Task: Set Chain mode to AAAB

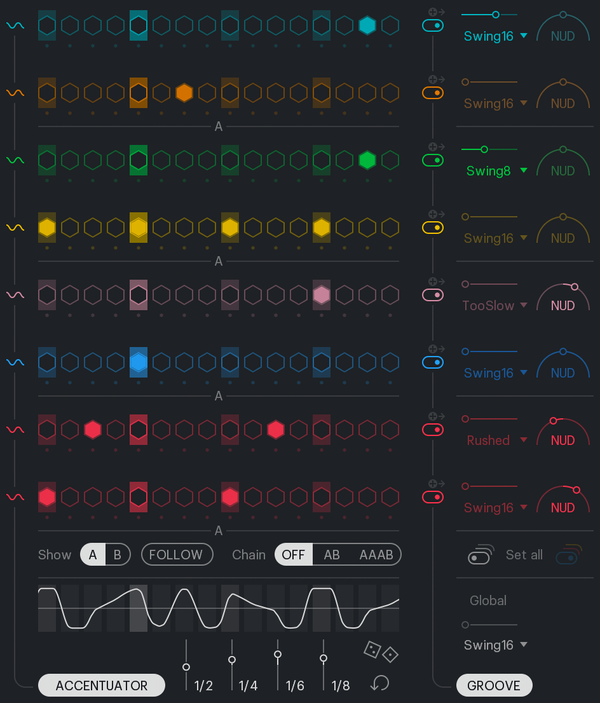Action: pyautogui.click(x=376, y=554)
